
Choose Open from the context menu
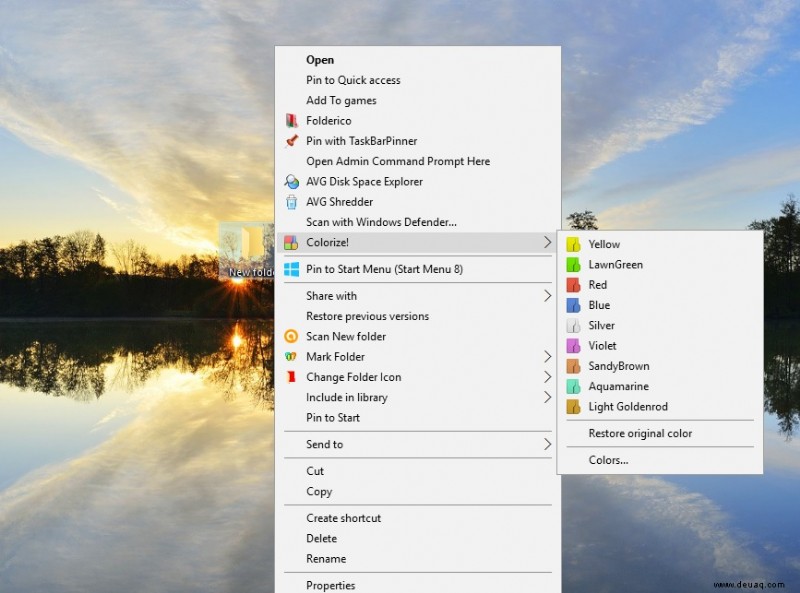point(417,60)
